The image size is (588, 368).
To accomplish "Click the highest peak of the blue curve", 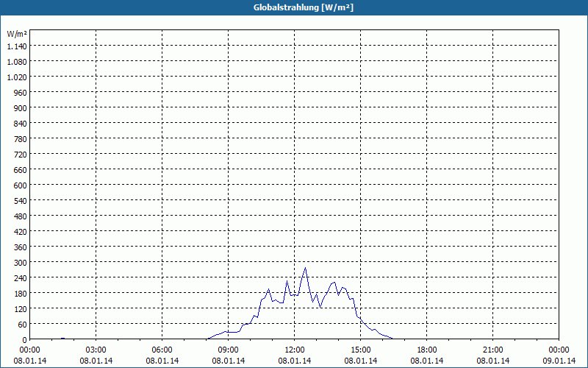I will (x=305, y=268).
